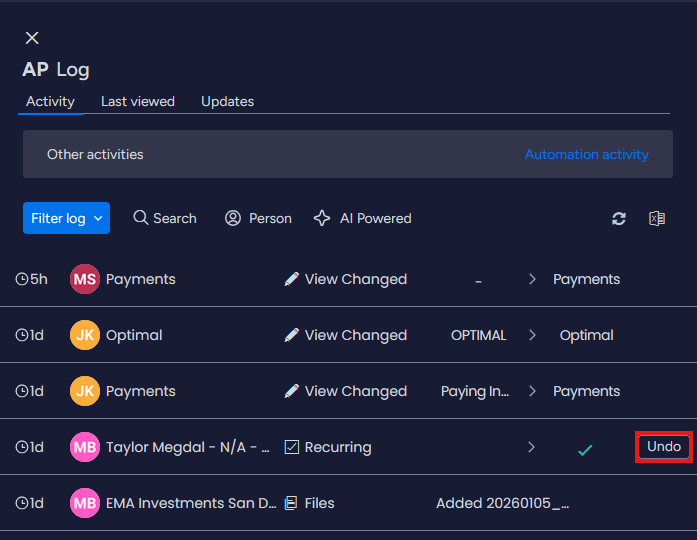Switch to the Last viewed tab
This screenshot has height=540, width=697.
point(138,101)
